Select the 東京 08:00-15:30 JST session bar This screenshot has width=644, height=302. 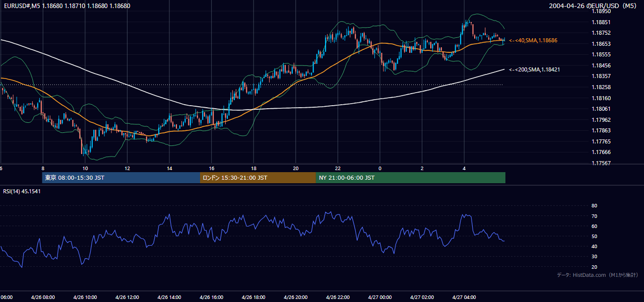[x=121, y=178]
